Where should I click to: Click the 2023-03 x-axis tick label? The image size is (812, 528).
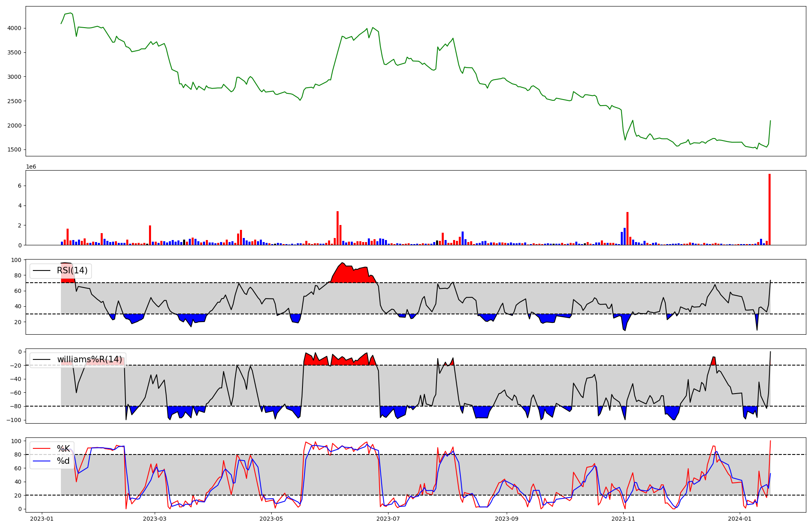click(x=155, y=519)
